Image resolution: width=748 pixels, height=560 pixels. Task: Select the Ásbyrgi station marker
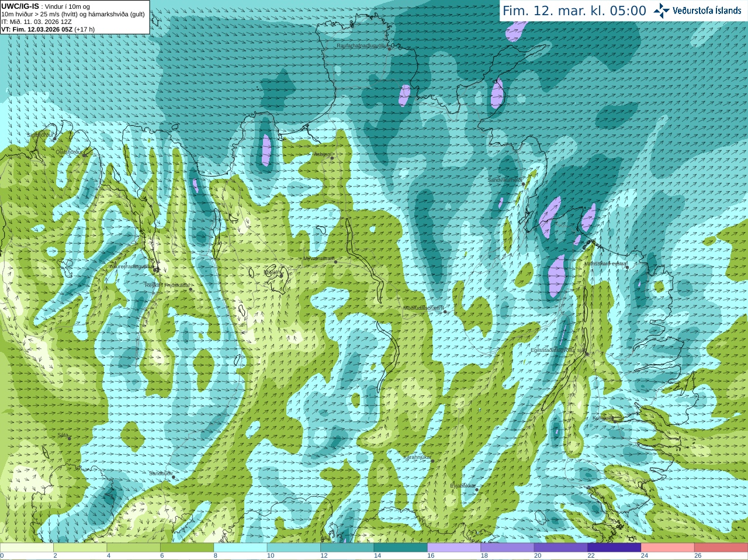point(332,158)
